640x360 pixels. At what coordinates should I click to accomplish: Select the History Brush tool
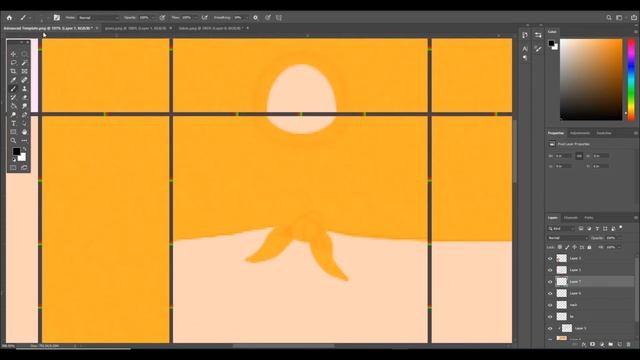[13, 97]
